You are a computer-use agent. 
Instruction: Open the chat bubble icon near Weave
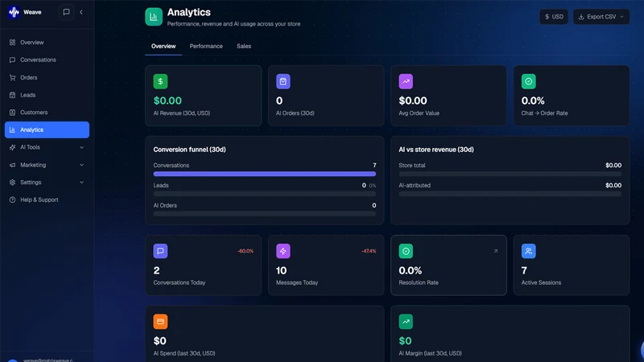tap(66, 12)
